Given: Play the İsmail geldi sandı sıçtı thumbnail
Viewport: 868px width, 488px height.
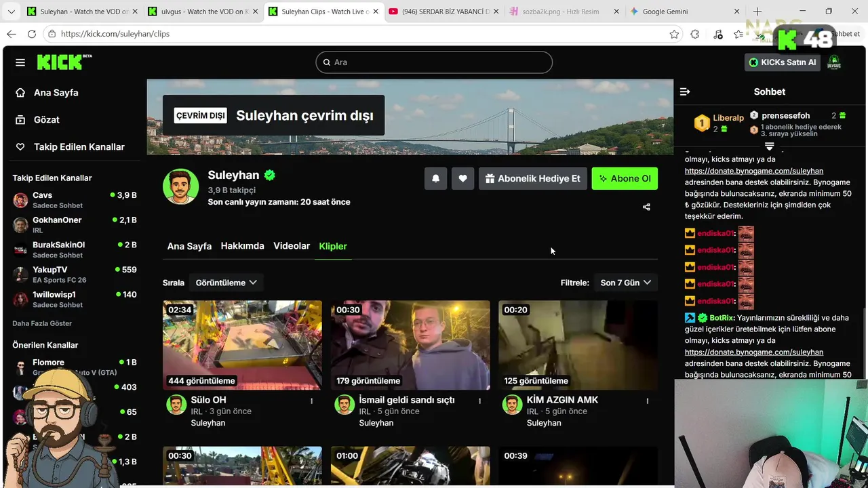Looking at the screenshot, I should point(410,345).
